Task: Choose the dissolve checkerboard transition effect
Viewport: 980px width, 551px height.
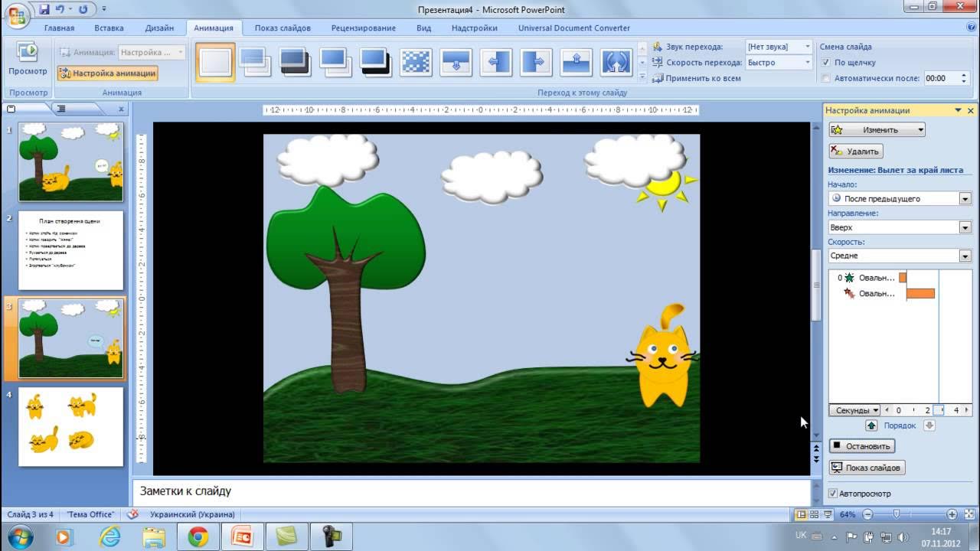Action: [x=416, y=62]
